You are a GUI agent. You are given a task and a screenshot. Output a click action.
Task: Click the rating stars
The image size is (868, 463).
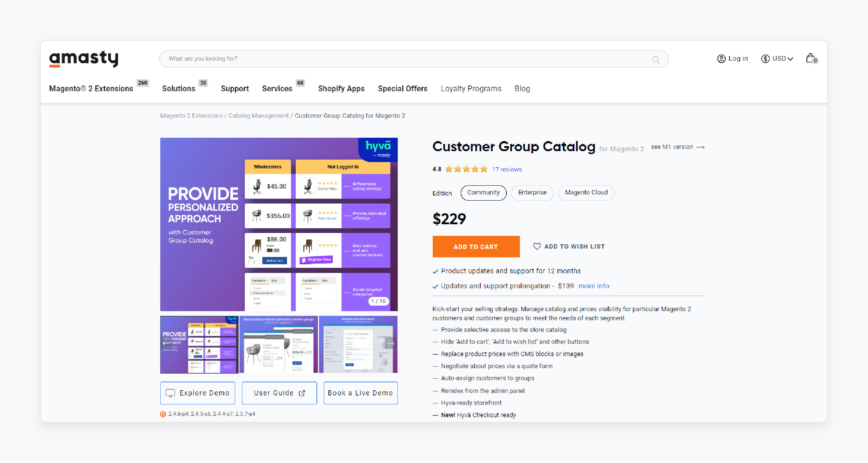466,169
